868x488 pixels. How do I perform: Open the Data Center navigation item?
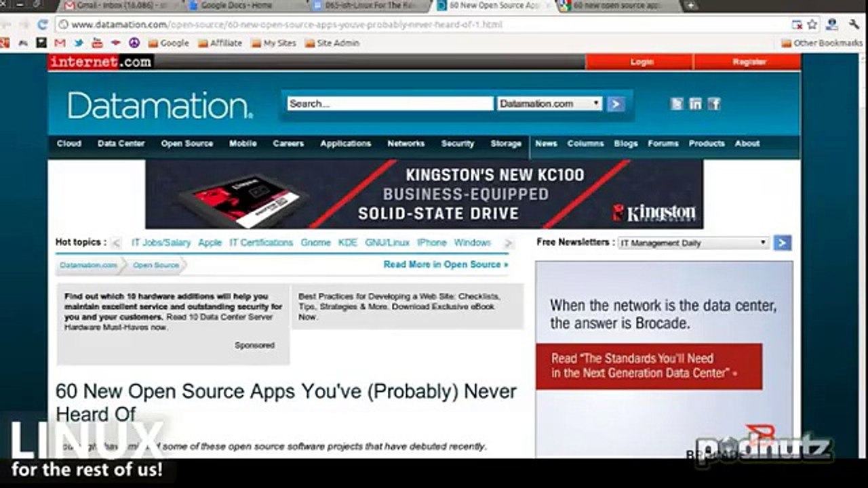121,144
